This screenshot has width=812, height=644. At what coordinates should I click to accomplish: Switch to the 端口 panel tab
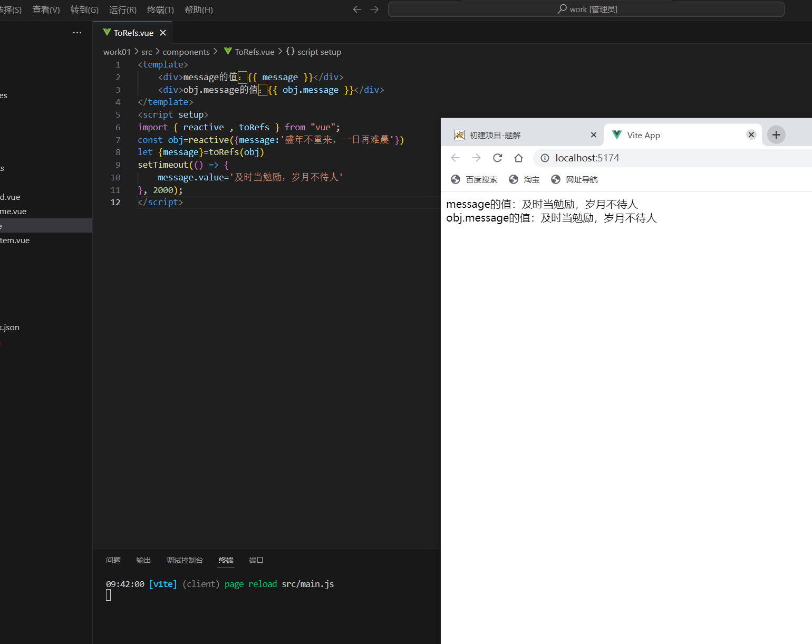tap(256, 560)
